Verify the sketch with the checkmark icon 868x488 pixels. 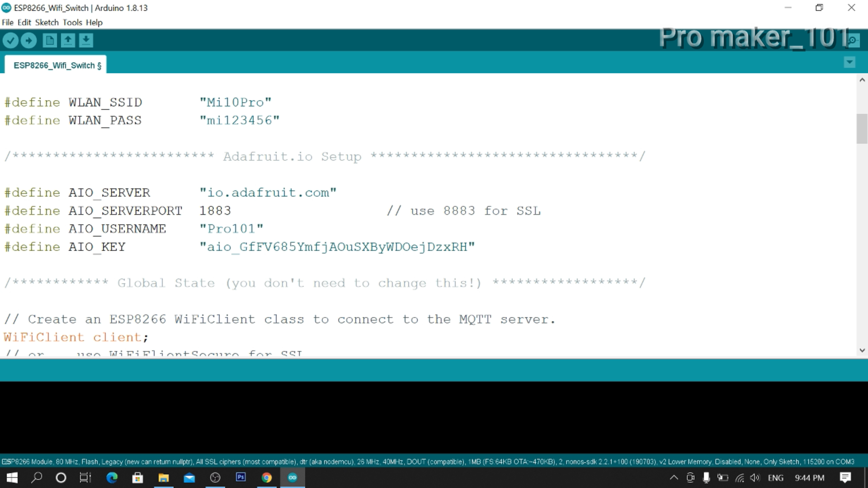(10, 40)
